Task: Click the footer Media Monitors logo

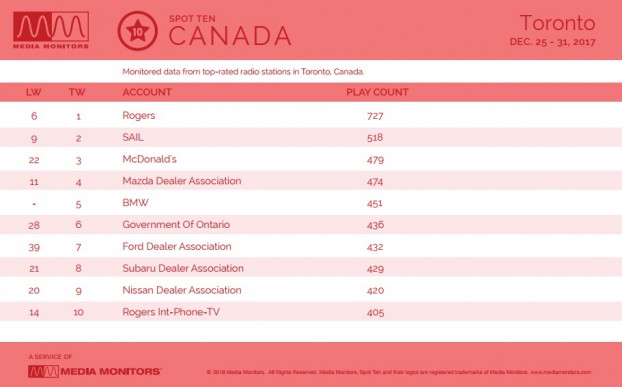Action: pyautogui.click(x=94, y=372)
